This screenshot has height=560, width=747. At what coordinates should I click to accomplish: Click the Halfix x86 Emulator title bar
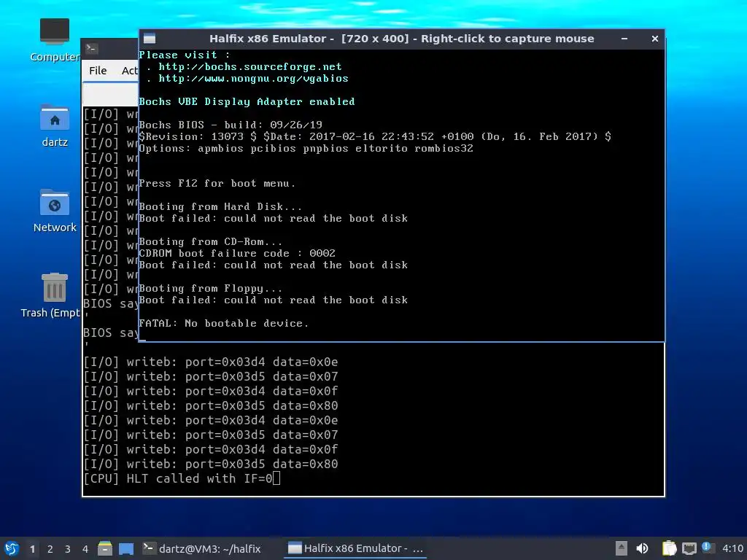click(x=402, y=39)
